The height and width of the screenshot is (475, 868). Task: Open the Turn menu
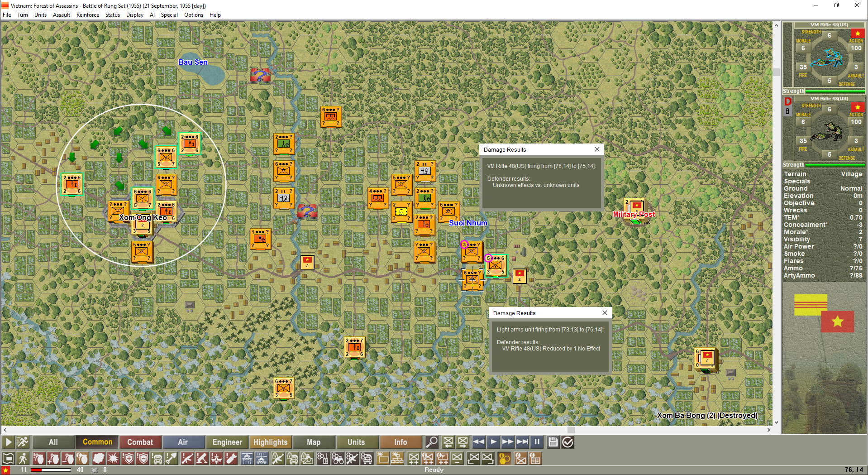[23, 15]
